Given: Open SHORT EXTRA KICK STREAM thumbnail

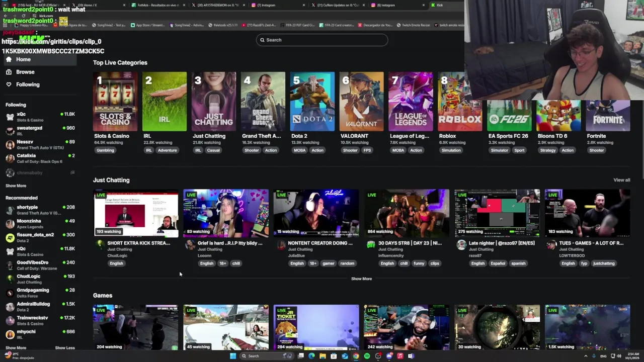Looking at the screenshot, I should [x=136, y=213].
